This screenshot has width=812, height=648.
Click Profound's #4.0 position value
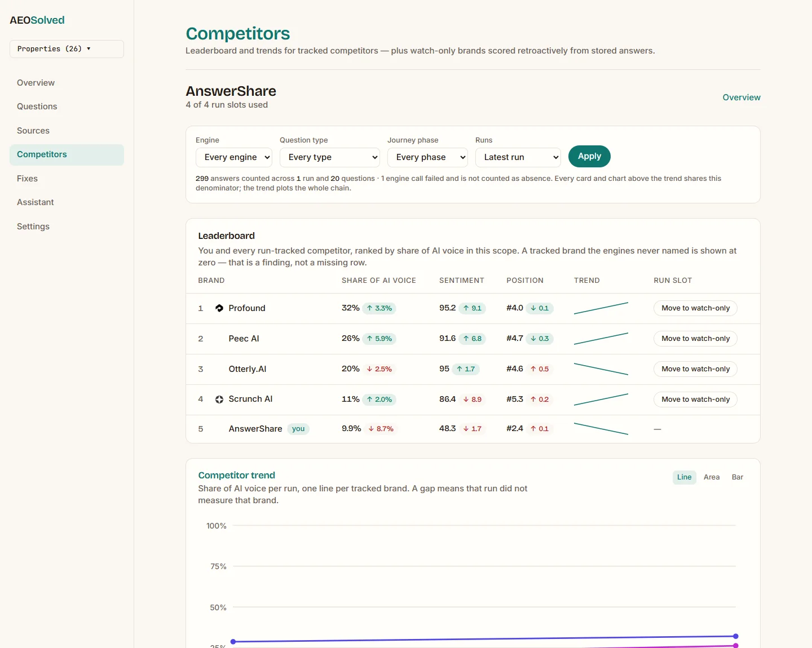[x=515, y=308]
